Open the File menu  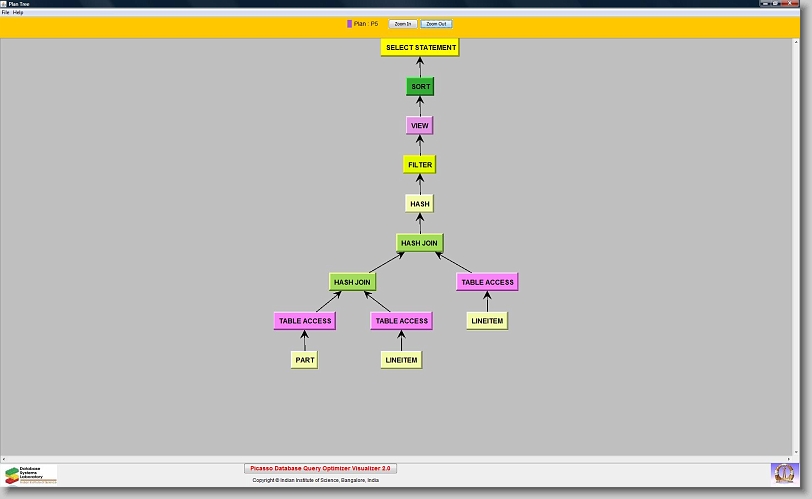(6, 12)
